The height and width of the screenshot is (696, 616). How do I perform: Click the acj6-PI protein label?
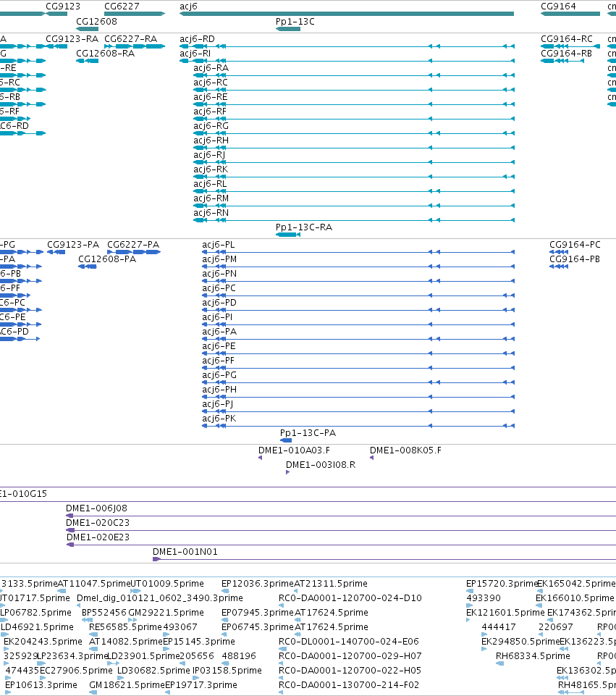[x=217, y=317]
